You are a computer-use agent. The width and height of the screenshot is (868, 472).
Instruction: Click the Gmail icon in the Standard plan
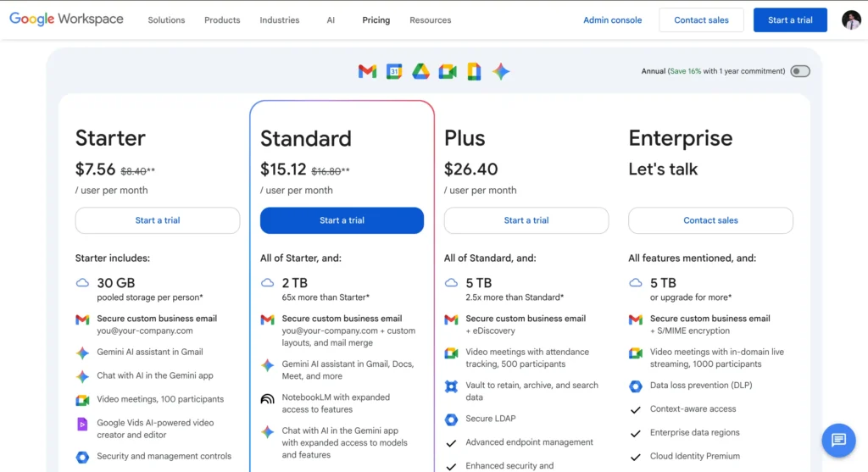coord(267,319)
